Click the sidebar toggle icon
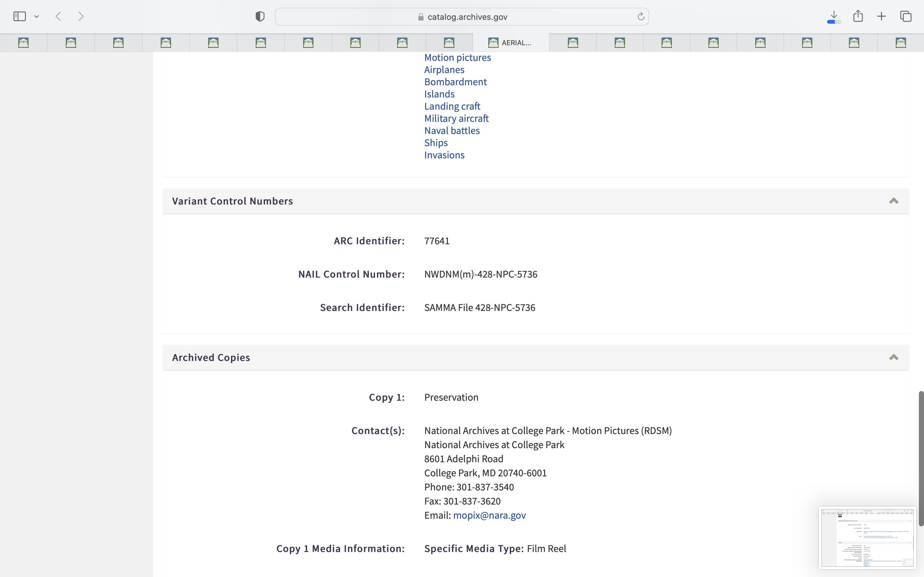This screenshot has height=577, width=924. point(20,16)
